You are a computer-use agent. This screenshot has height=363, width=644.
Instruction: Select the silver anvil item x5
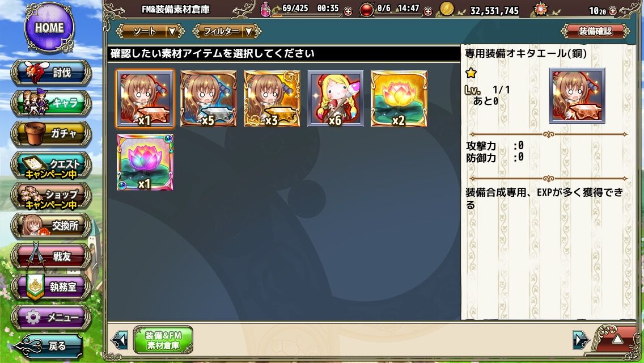click(209, 98)
